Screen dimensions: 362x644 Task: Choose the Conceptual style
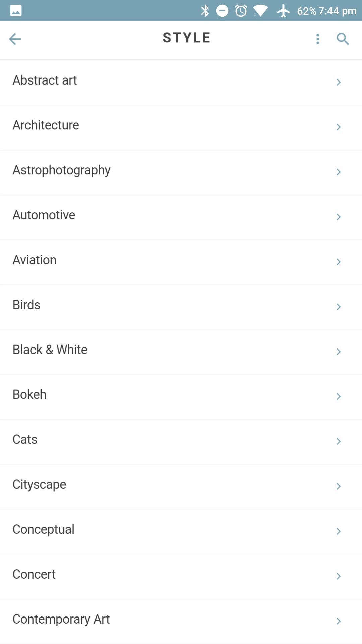pyautogui.click(x=43, y=530)
